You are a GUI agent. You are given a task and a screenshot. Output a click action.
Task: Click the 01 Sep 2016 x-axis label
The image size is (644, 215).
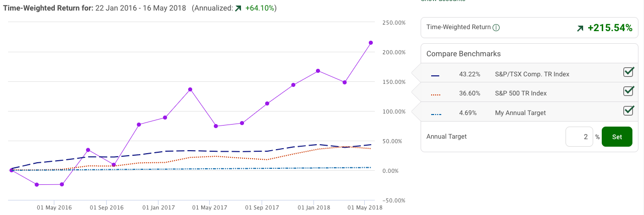[107, 207]
